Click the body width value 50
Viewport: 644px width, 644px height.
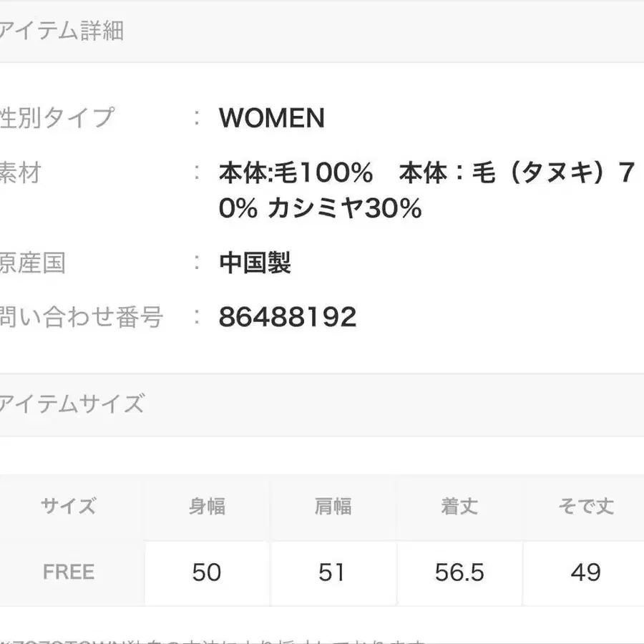tap(207, 572)
